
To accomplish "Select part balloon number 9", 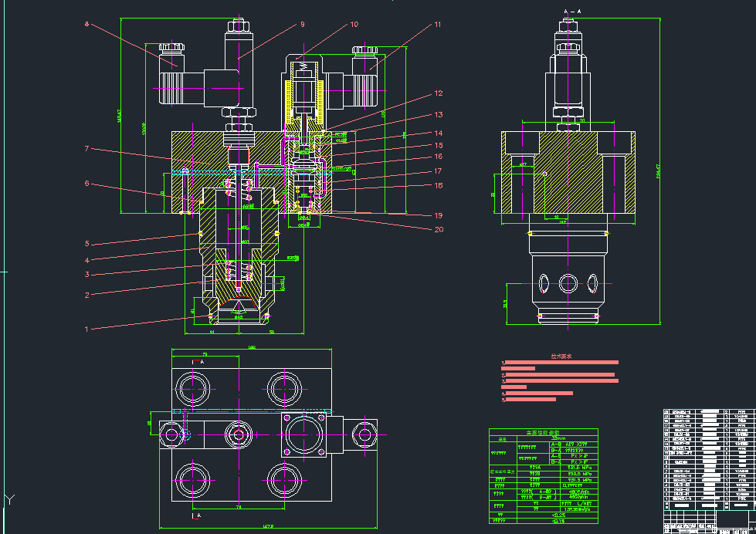I will [x=303, y=23].
